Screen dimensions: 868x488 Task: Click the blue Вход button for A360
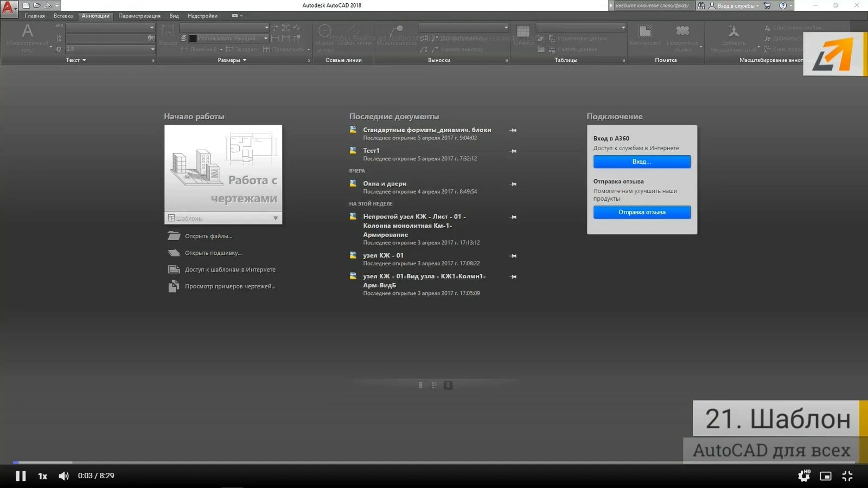[642, 162]
